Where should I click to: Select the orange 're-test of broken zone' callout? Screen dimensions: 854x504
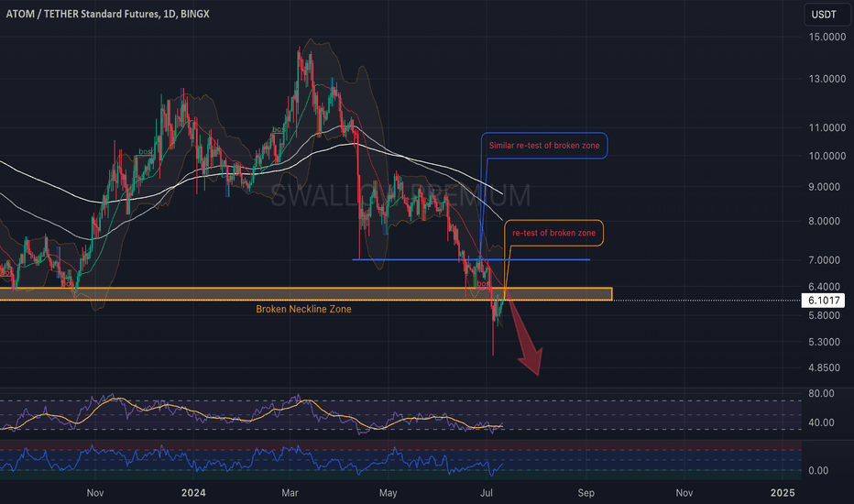(x=553, y=233)
